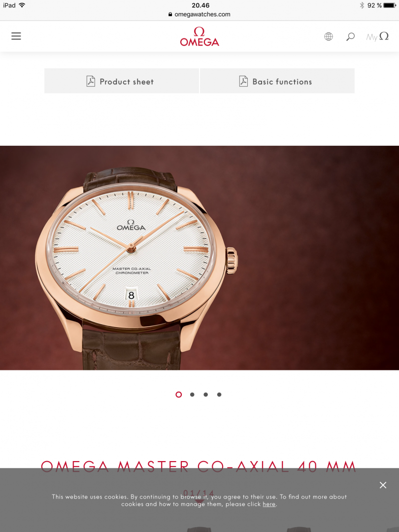Image resolution: width=399 pixels, height=532 pixels.
Task: Tap the battery indicator in status bar
Action: pos(390,5)
